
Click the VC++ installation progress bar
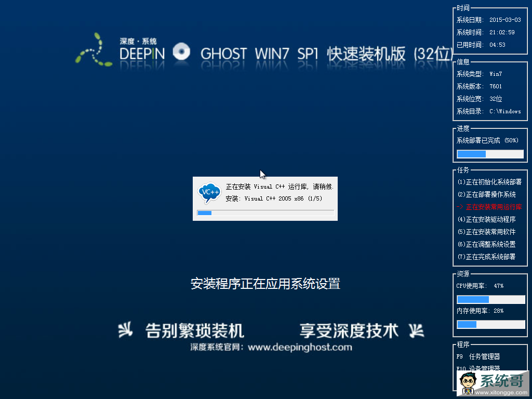(x=265, y=213)
